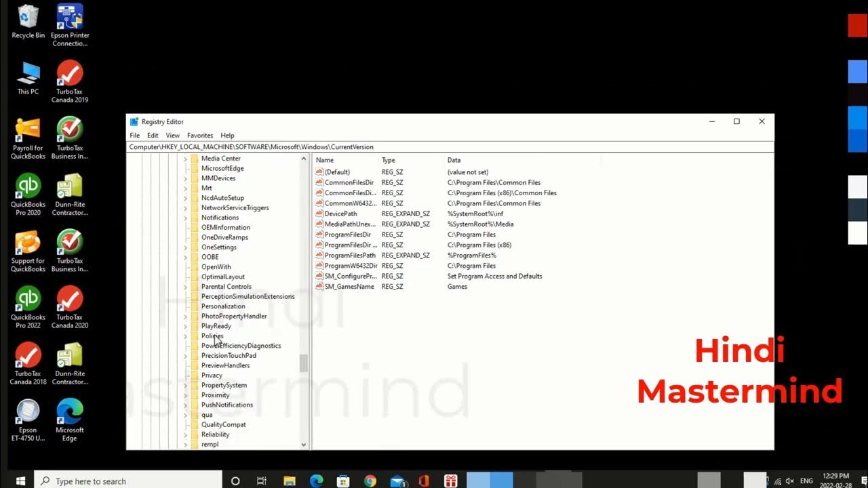Open the Help menu
This screenshot has height=488, width=868.
tap(227, 136)
